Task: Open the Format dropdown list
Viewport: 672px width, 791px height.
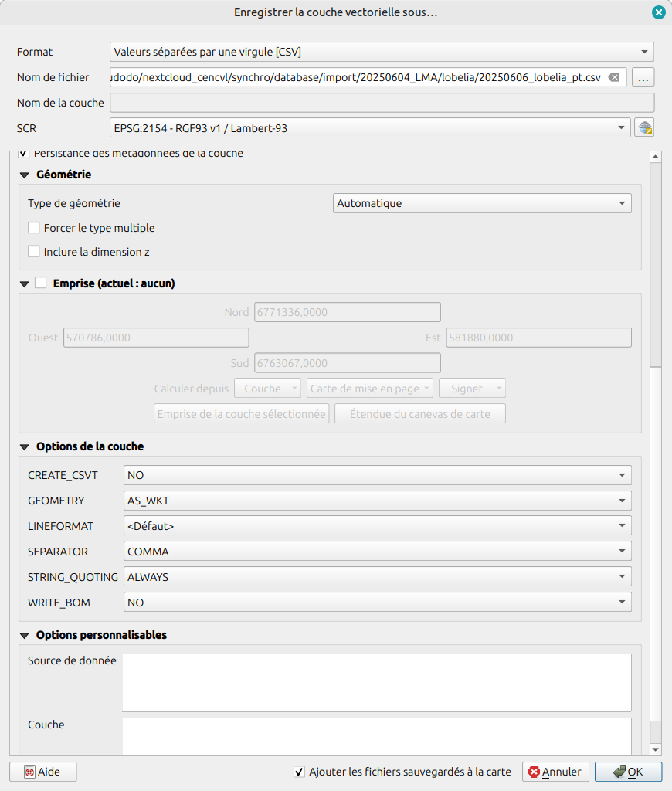Action: pyautogui.click(x=382, y=52)
